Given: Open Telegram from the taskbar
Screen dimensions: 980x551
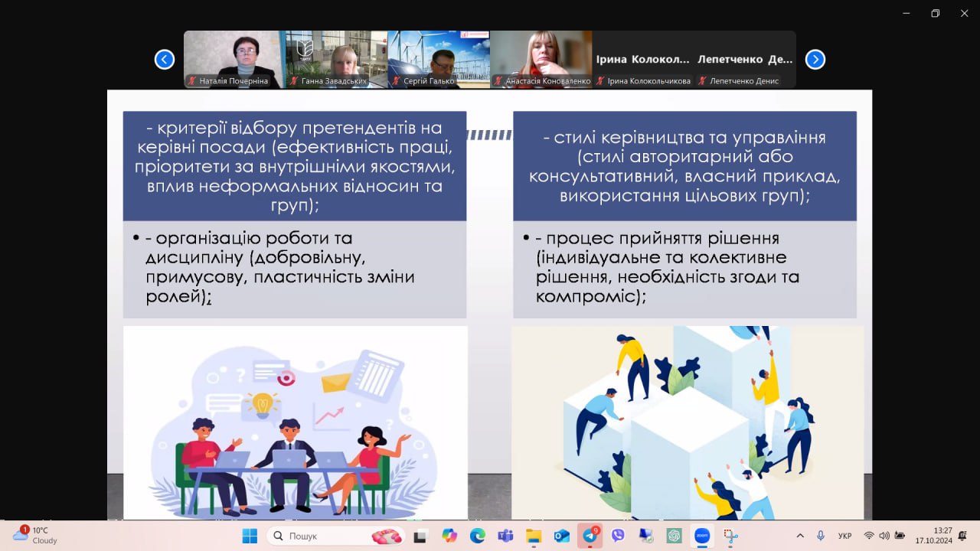Looking at the screenshot, I should click(x=590, y=536).
